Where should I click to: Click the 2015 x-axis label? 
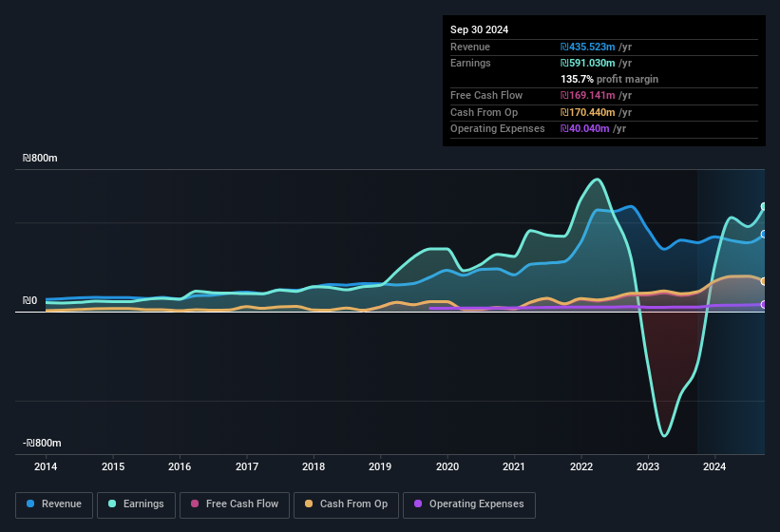coord(113,466)
